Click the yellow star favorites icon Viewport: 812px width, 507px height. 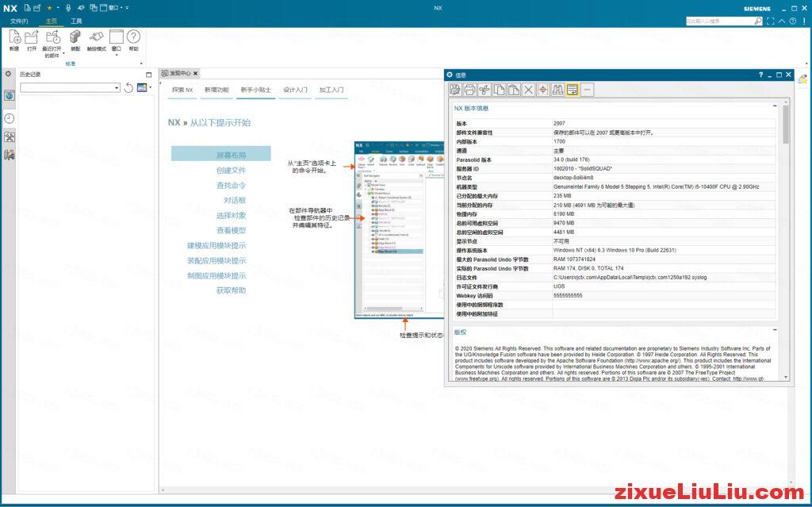[x=50, y=8]
